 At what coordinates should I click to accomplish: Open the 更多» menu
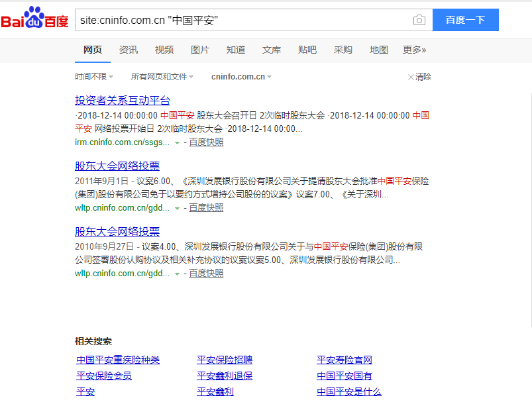[414, 50]
